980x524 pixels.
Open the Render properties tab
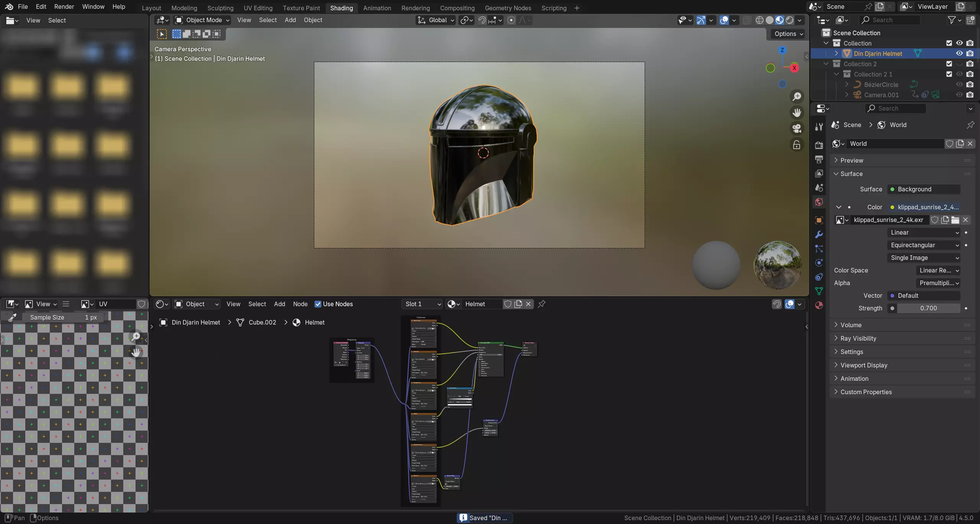819,145
